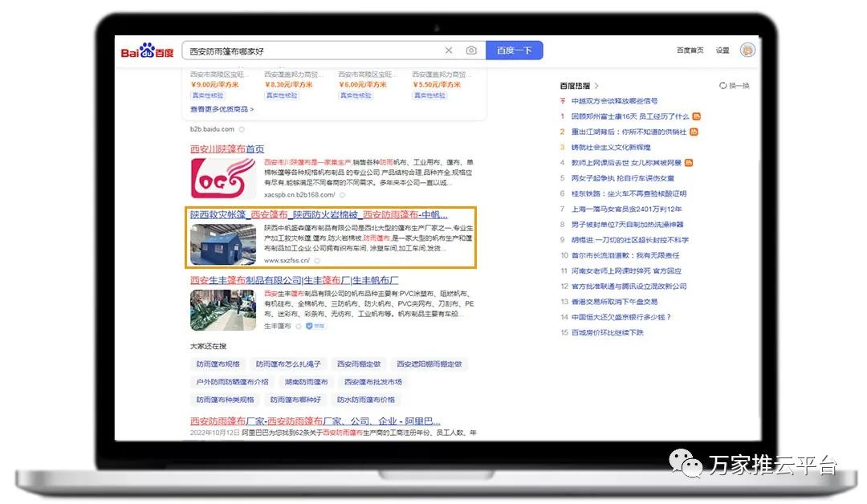
Task: Click the small icon beside b2b.baidu.com
Action: (242, 129)
